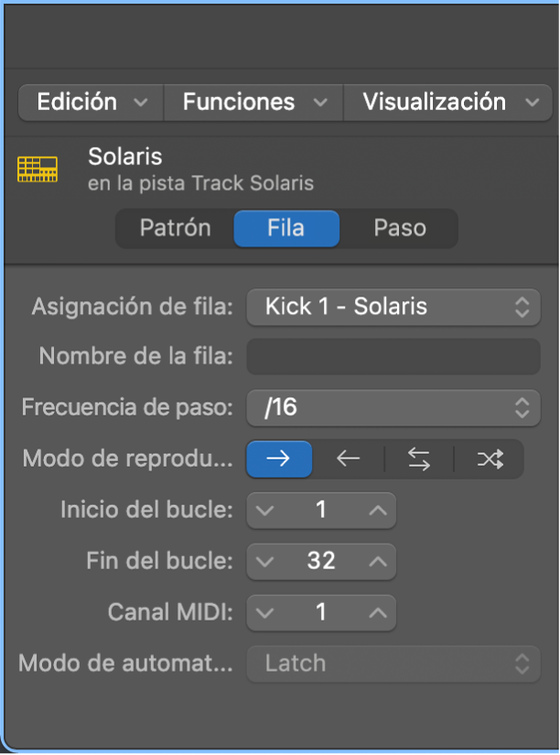
Task: Select ping-pong playback mode icon
Action: [419, 459]
